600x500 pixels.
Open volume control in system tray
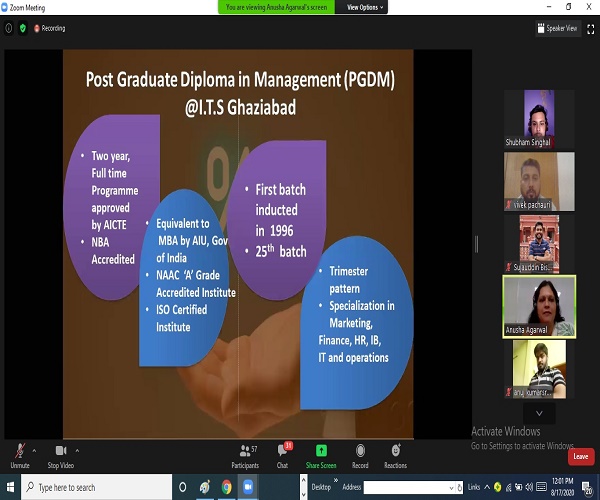pyautogui.click(x=529, y=487)
